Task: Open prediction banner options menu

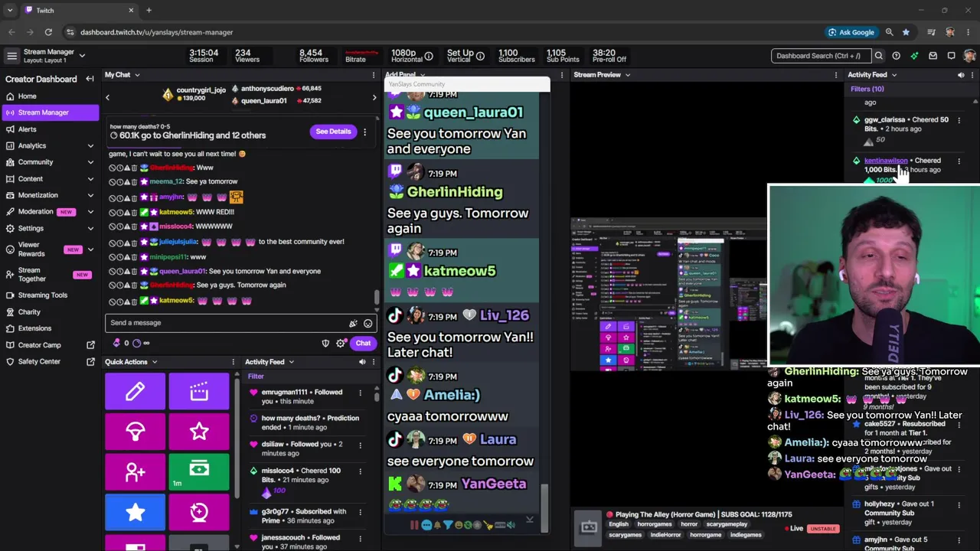Action: tap(364, 132)
